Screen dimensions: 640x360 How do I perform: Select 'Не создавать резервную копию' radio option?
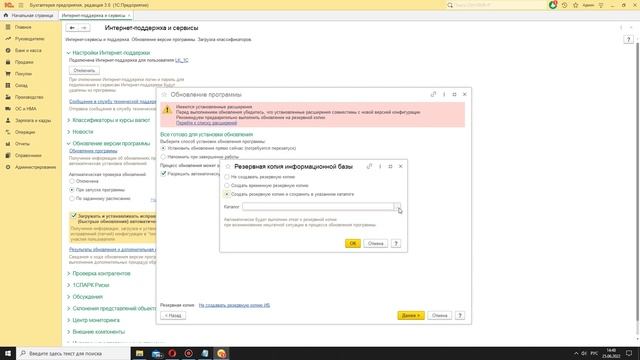227,177
